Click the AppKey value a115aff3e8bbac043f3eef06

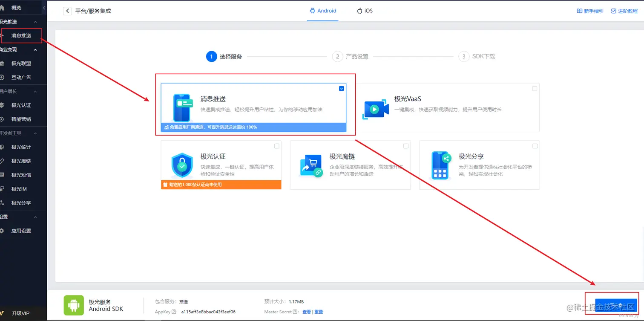pos(208,312)
